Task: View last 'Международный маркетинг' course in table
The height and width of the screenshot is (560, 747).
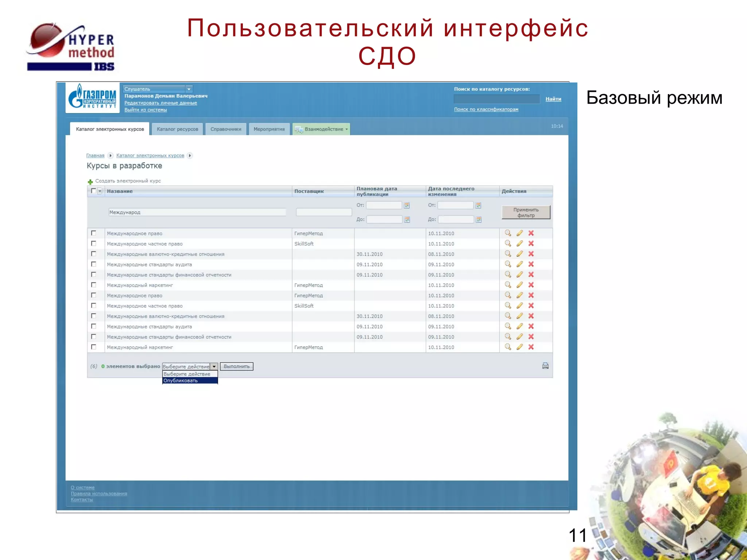Action: (x=508, y=347)
